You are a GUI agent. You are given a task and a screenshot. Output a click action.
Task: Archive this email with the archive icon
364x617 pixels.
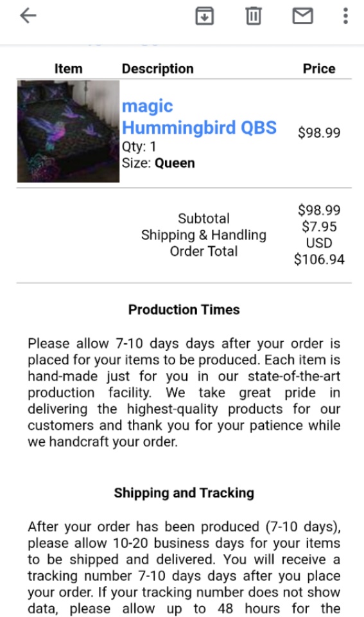point(204,16)
